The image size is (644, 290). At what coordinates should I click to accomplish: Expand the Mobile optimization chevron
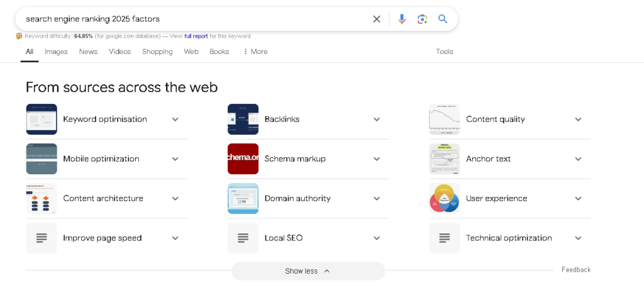(175, 159)
